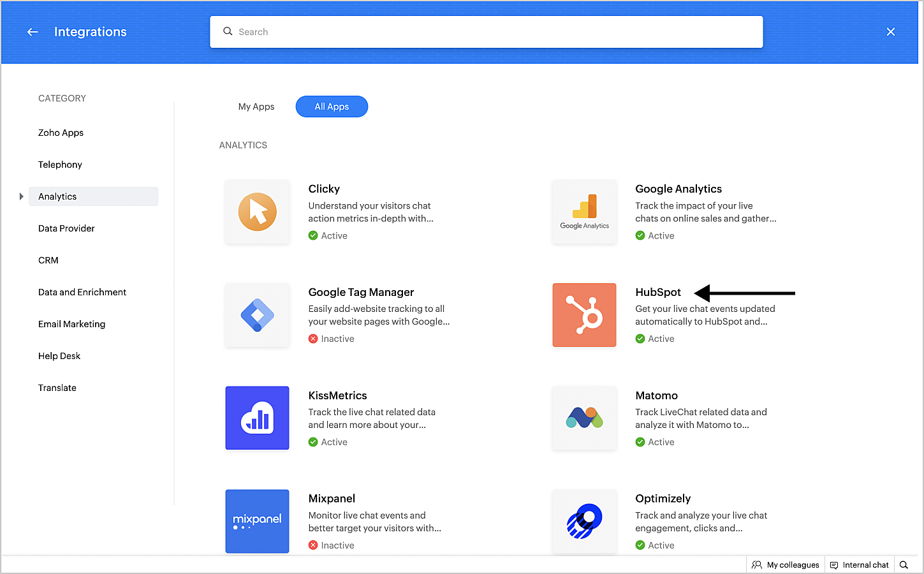Open the Mixpanel logo tile
This screenshot has width=924, height=574.
[258, 521]
